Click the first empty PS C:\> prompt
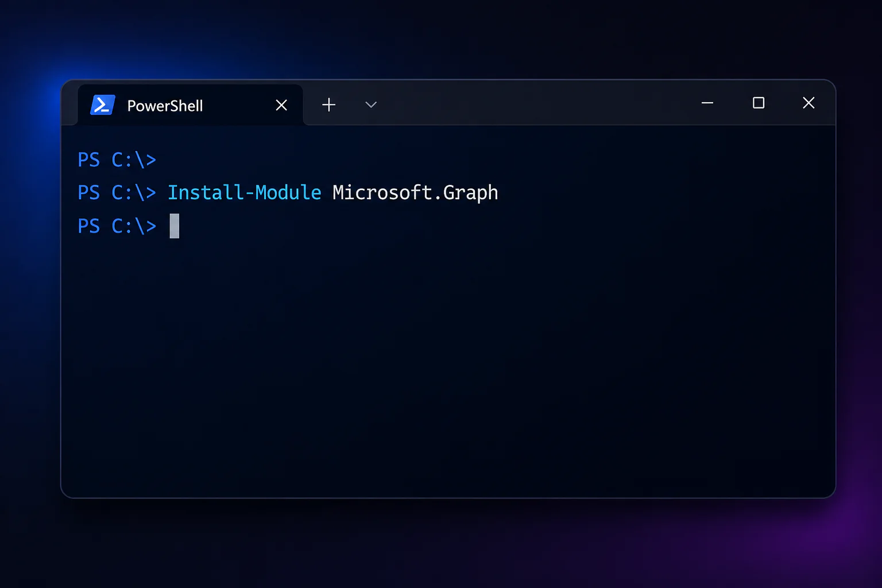 (117, 160)
